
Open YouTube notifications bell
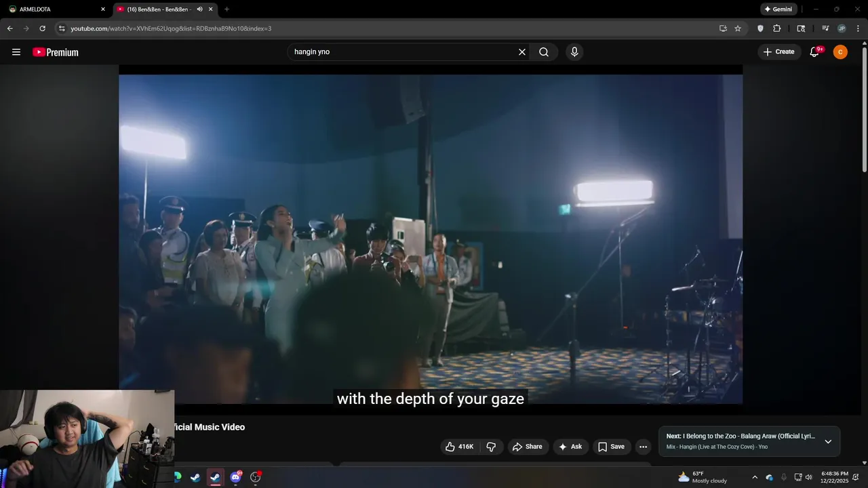tap(814, 52)
